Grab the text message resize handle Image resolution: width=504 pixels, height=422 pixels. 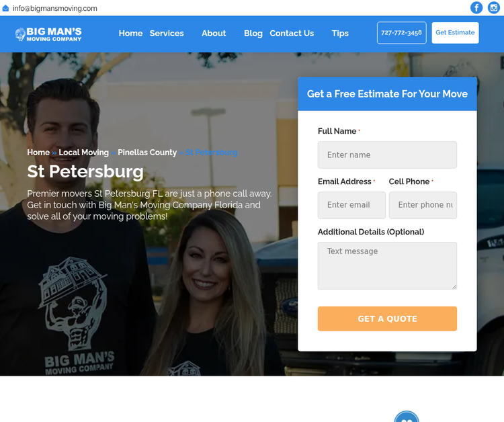(454, 287)
